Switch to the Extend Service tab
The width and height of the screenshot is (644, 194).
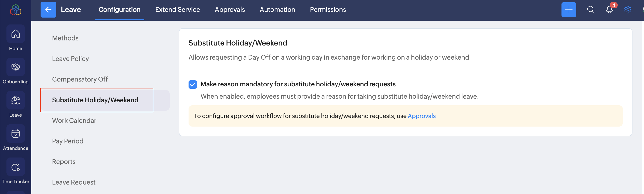[x=177, y=10]
